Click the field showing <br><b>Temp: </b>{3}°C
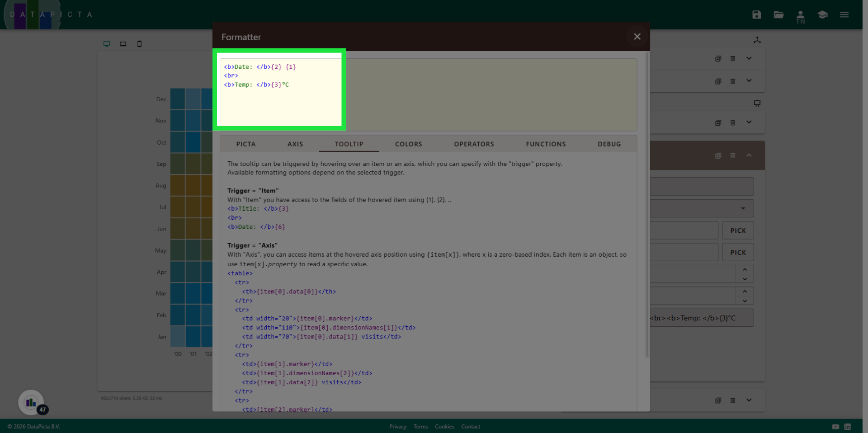The width and height of the screenshot is (868, 433). pyautogui.click(x=702, y=318)
